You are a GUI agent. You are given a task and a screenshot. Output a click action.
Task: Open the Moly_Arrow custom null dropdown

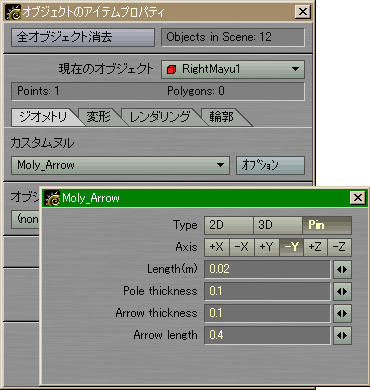(x=120, y=165)
